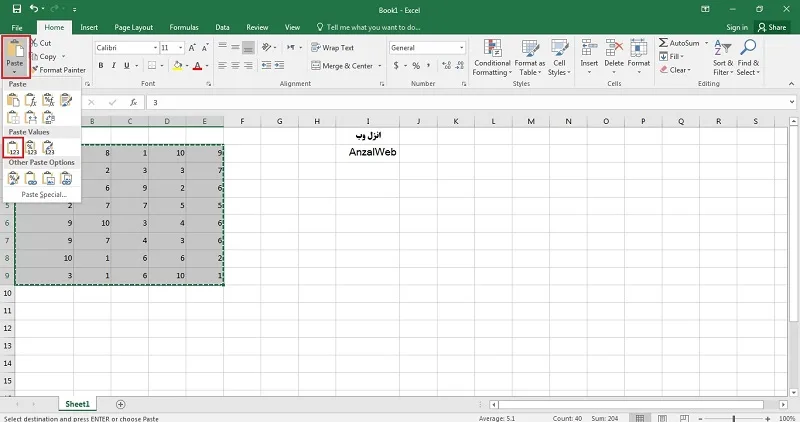The width and height of the screenshot is (800, 422).
Task: Open Conditional Formatting
Action: tap(492, 58)
